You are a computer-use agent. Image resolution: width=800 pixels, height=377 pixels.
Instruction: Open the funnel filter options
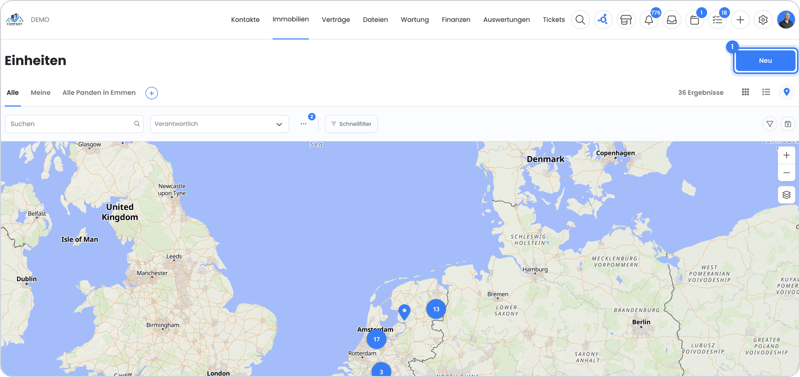point(770,124)
